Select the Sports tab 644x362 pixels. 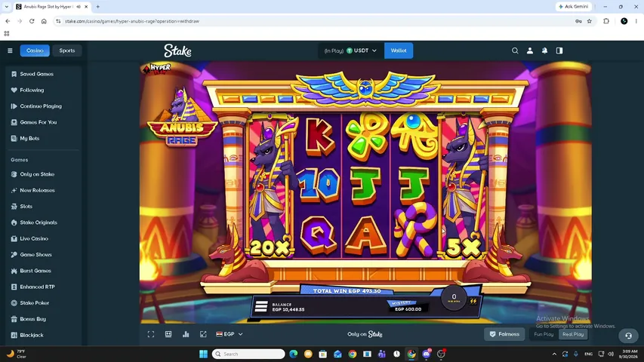coord(67,51)
